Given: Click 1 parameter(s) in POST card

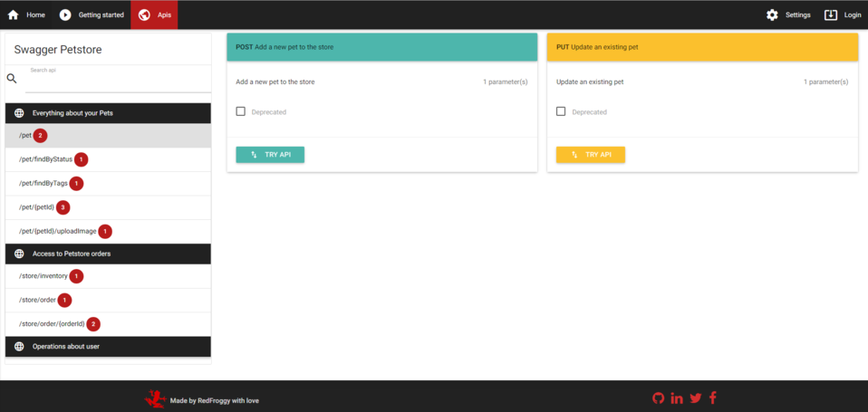Looking at the screenshot, I should click(x=506, y=81).
